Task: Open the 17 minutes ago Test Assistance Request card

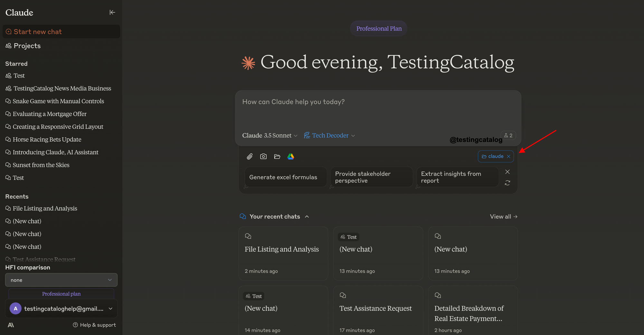Action: [378, 311]
